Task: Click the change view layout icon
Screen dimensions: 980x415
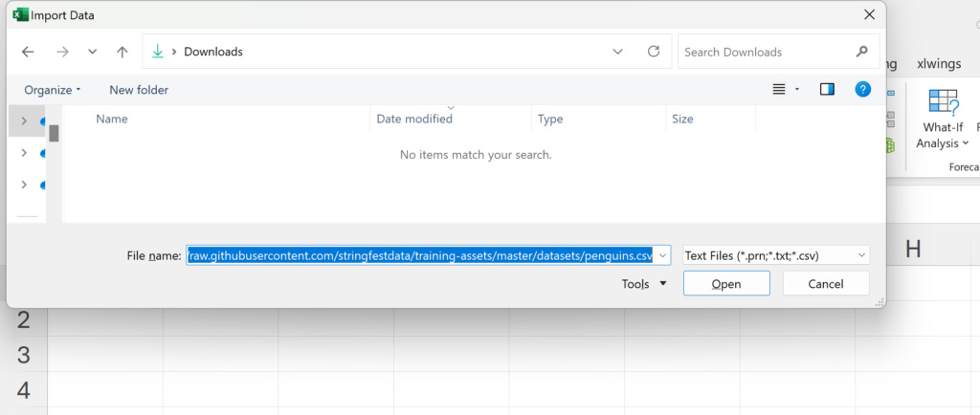Action: [x=779, y=89]
